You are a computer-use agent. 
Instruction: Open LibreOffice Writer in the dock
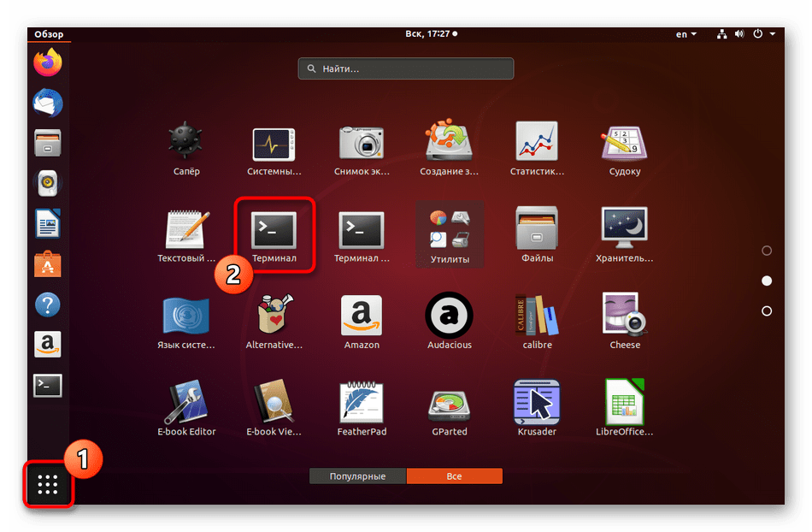tap(48, 224)
